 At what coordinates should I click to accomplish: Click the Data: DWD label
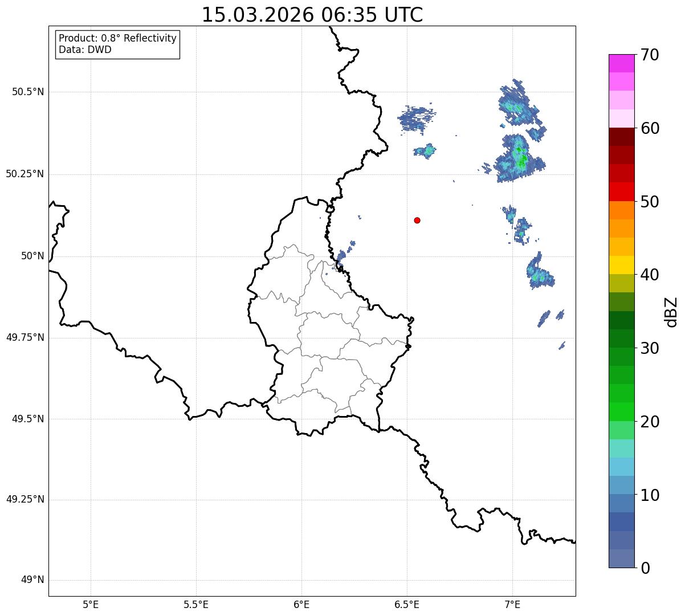click(85, 50)
